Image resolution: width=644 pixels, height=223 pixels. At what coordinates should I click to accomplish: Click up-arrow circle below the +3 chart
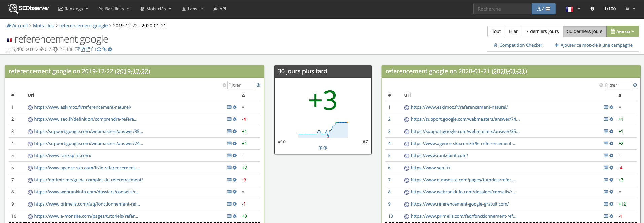(325, 148)
